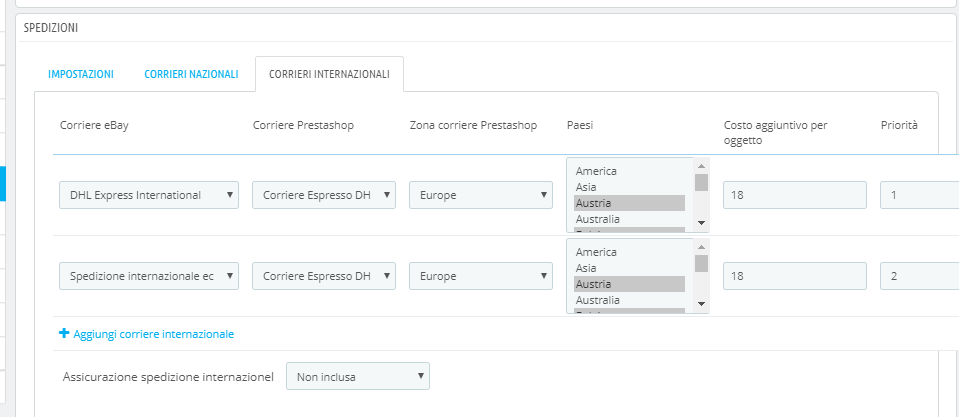The height and width of the screenshot is (417, 959).
Task: Click Aggiungi corriere internazionale link
Action: pyautogui.click(x=154, y=334)
